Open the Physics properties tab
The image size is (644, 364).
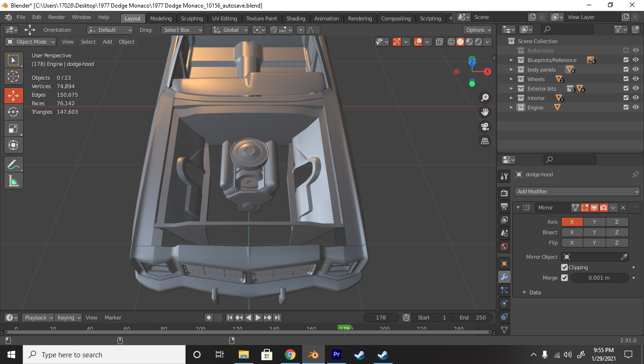[x=504, y=303]
